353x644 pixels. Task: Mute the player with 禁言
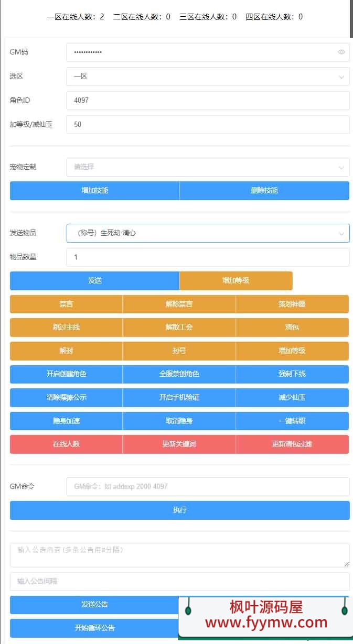pos(66,304)
